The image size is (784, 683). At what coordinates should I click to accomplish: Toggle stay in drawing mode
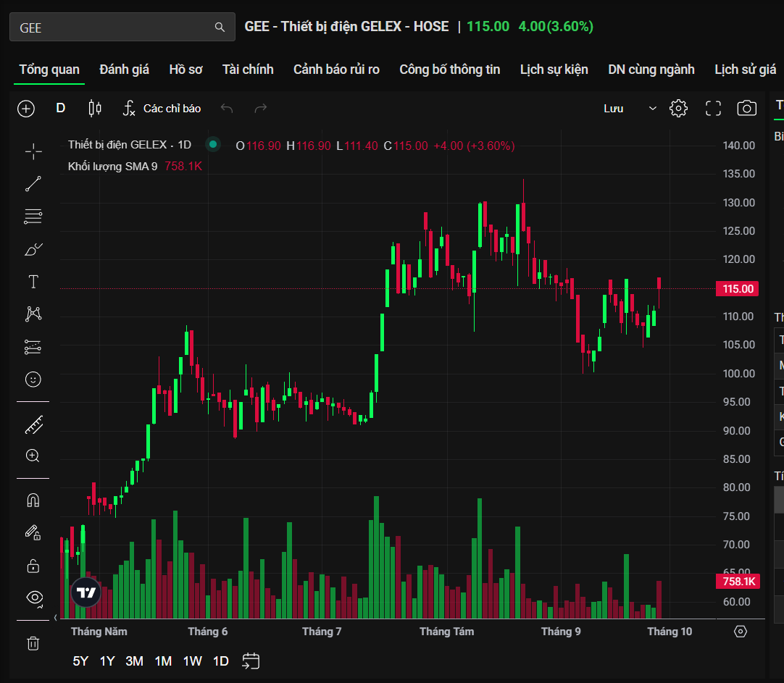[33, 532]
